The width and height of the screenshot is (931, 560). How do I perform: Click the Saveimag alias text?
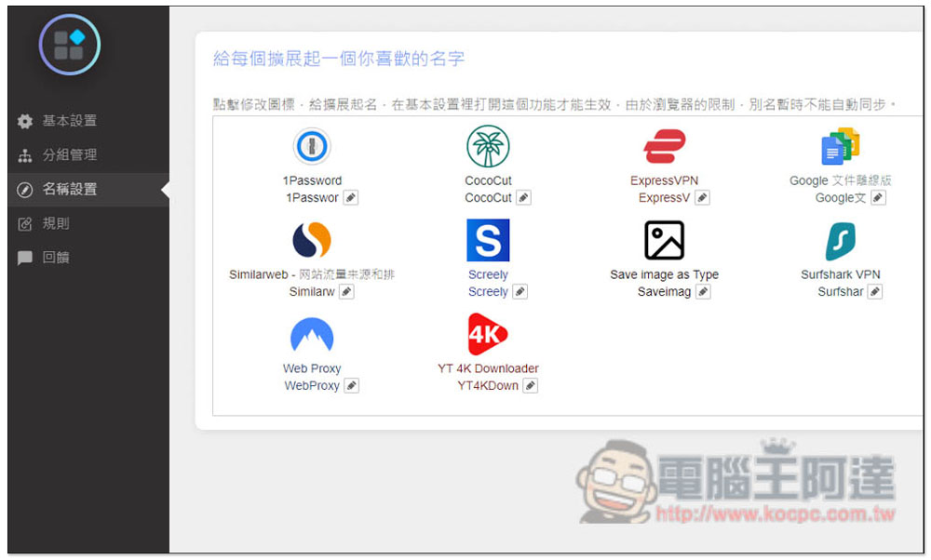(665, 292)
